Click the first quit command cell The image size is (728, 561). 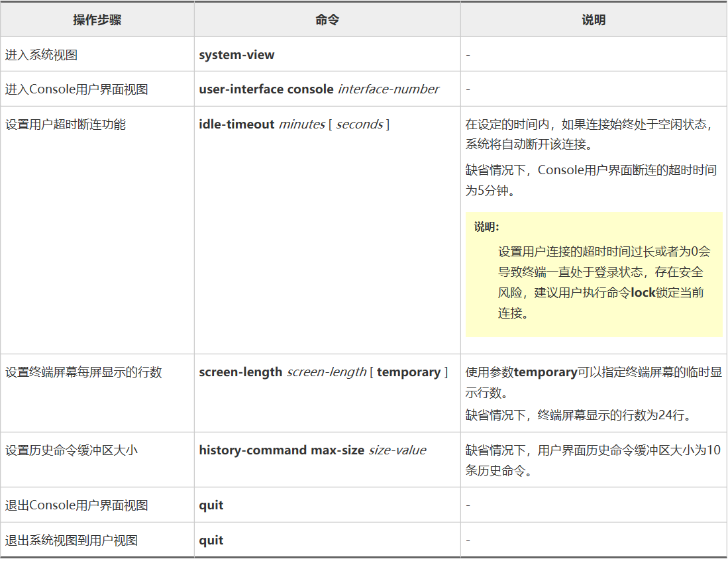(x=210, y=505)
